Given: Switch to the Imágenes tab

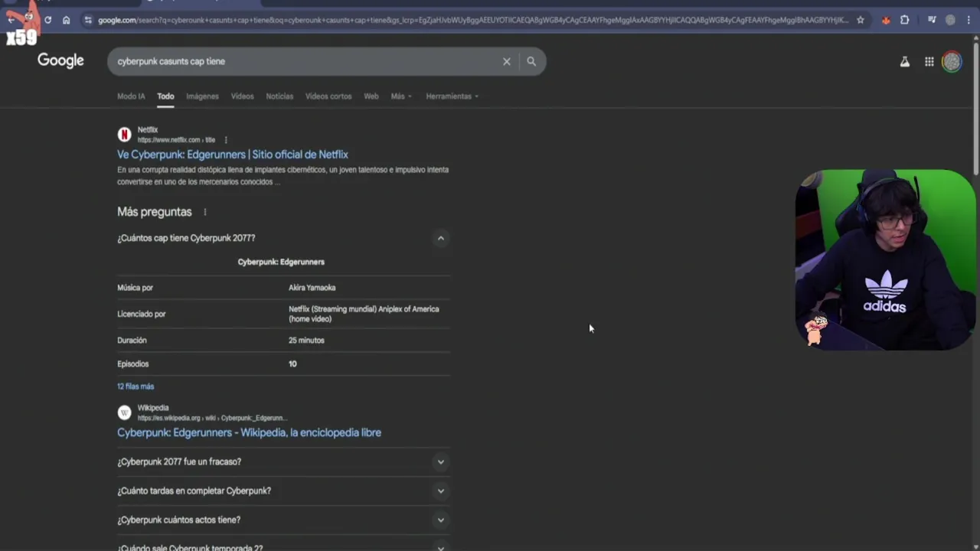Looking at the screenshot, I should [x=202, y=96].
